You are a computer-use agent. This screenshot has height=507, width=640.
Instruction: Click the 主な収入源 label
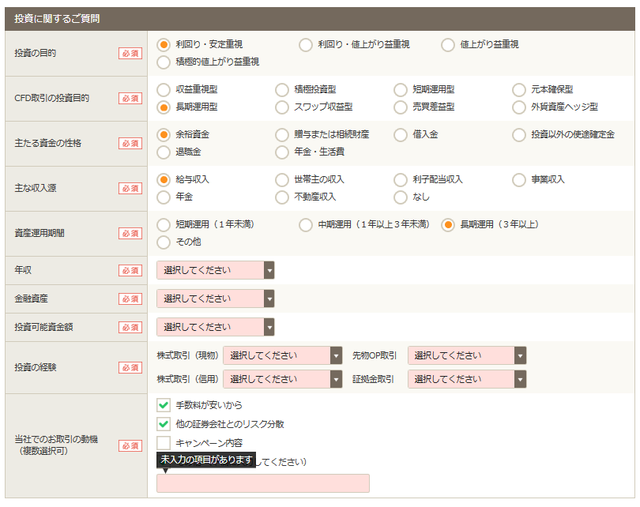click(x=35, y=188)
